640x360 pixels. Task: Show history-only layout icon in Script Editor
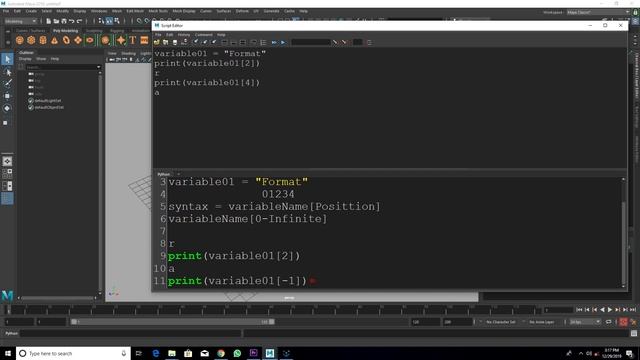click(x=224, y=42)
